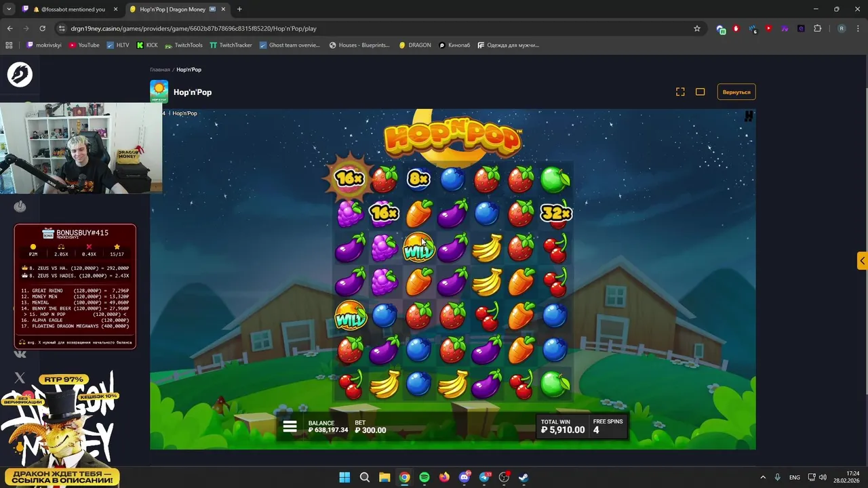The height and width of the screenshot is (488, 868).
Task: Open the DRAGON bookmark
Action: (x=415, y=45)
